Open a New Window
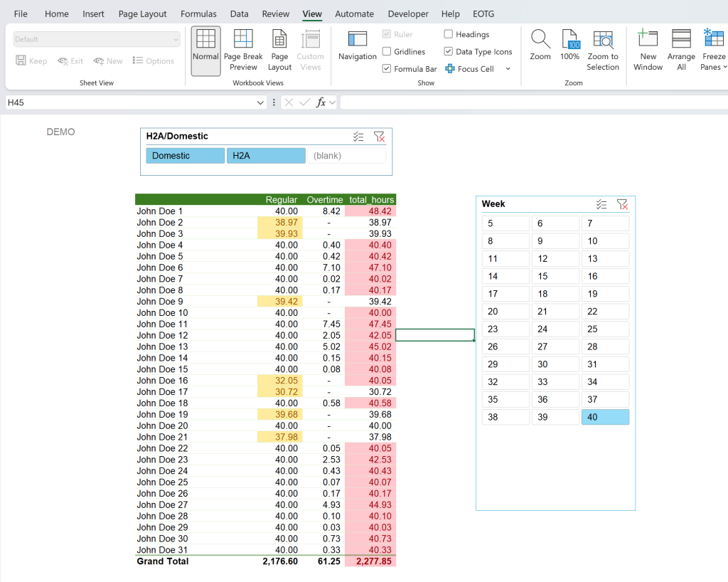This screenshot has width=728, height=582. (x=648, y=51)
